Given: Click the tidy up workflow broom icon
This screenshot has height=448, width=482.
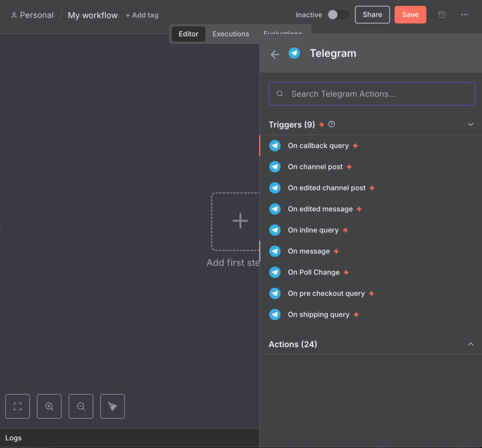Looking at the screenshot, I should coord(112,406).
